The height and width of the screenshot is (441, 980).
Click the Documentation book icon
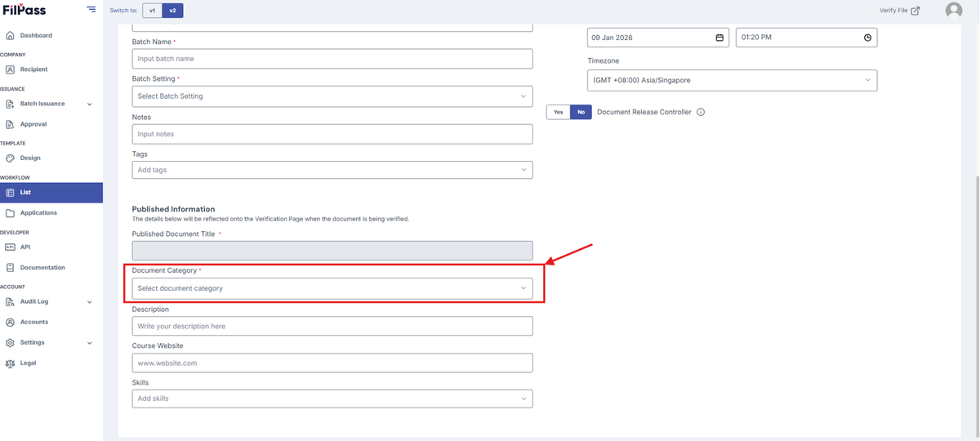coord(11,268)
